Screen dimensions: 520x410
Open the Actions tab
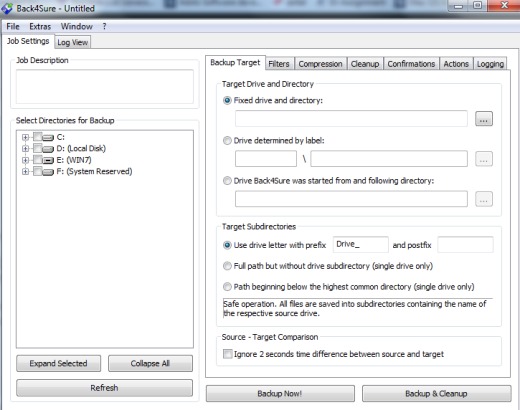pos(456,64)
